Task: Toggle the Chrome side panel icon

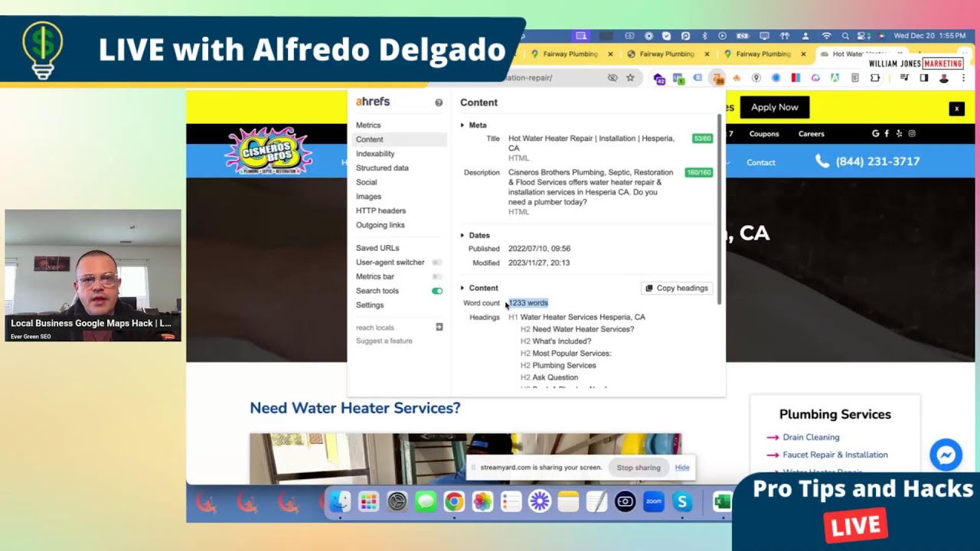Action: [924, 78]
